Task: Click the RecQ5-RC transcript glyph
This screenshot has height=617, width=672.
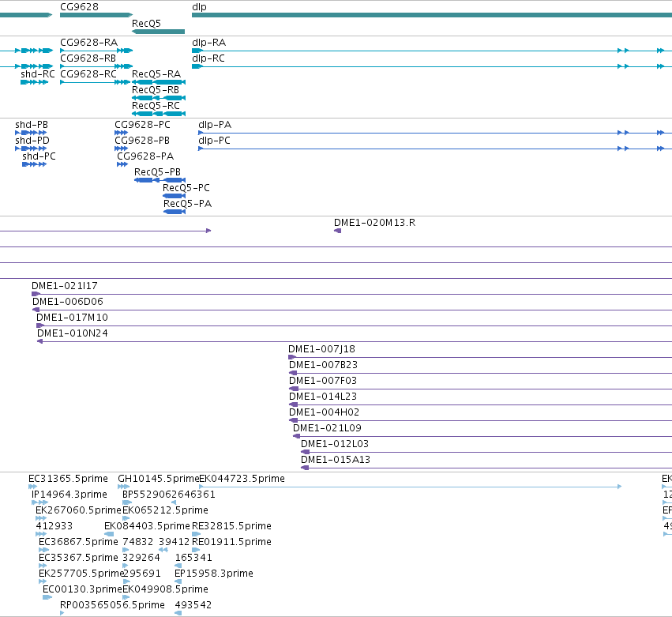Action: point(159,114)
